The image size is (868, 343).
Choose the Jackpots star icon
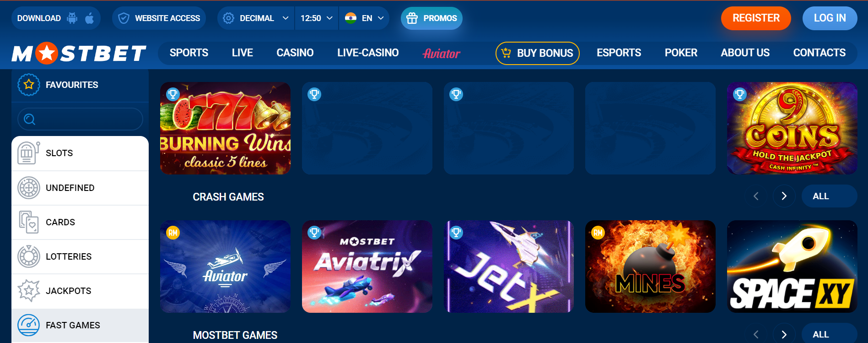(28, 291)
